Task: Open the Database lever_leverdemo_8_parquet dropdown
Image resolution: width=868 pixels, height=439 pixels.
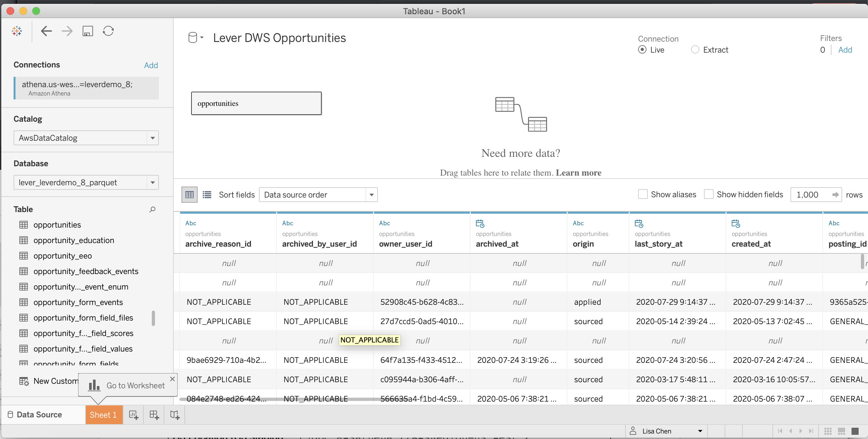Action: point(86,182)
